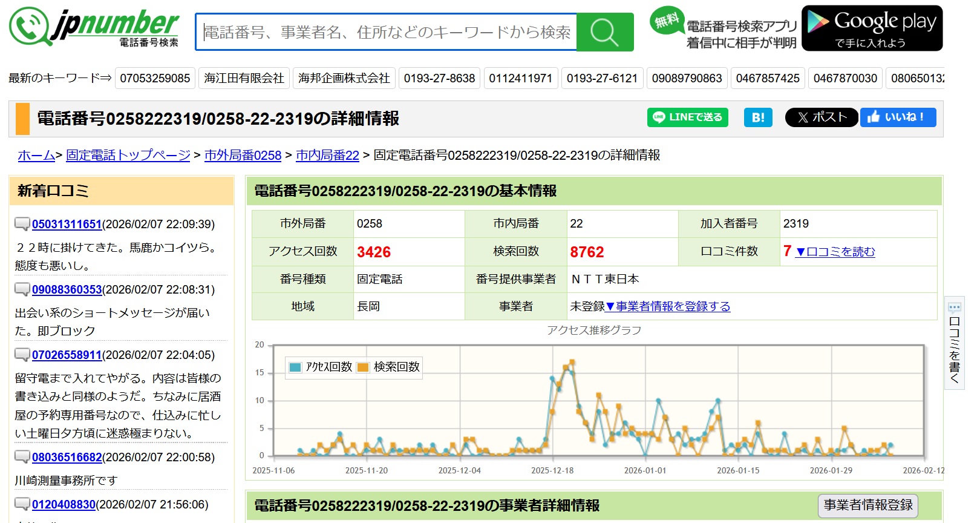Post to X with ポスト button
Viewport: 980px width, 523px height.
coord(821,117)
